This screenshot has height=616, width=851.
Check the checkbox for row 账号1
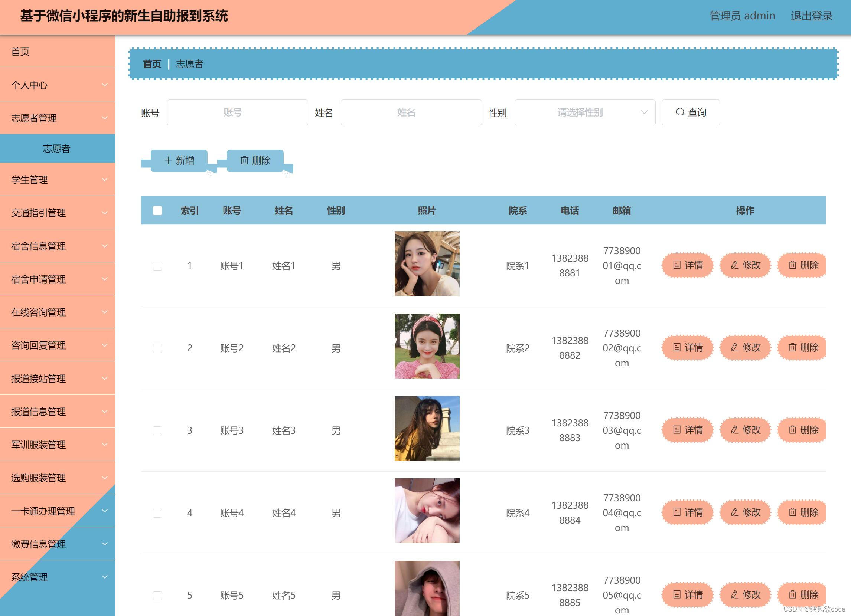[x=157, y=266]
